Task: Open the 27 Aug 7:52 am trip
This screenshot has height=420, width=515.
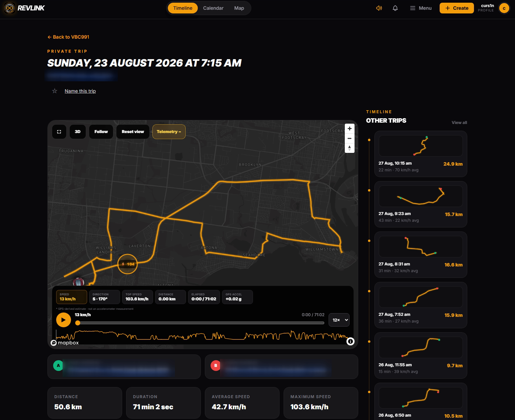Action: 420,305
